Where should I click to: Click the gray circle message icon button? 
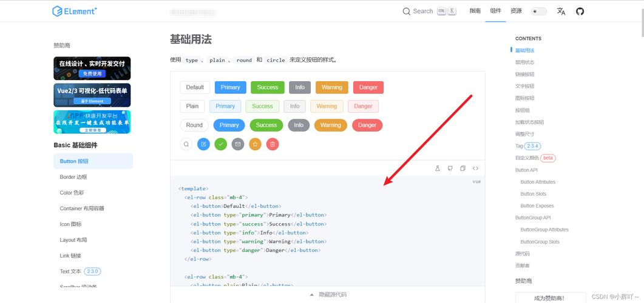click(238, 144)
